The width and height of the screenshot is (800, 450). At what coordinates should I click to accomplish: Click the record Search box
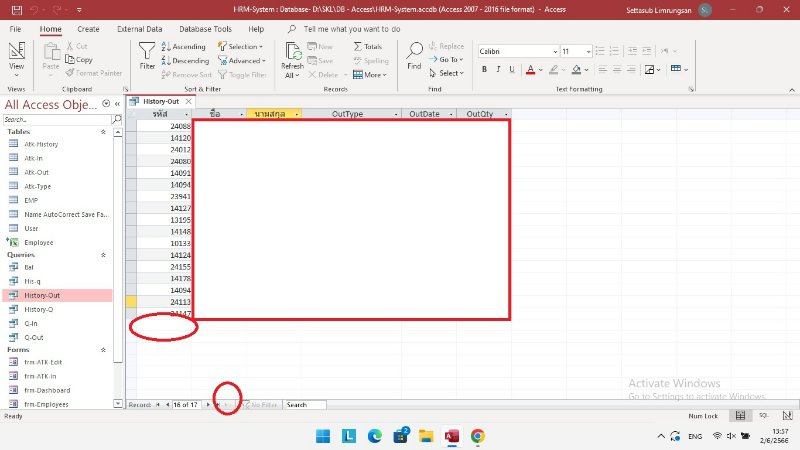pyautogui.click(x=304, y=404)
